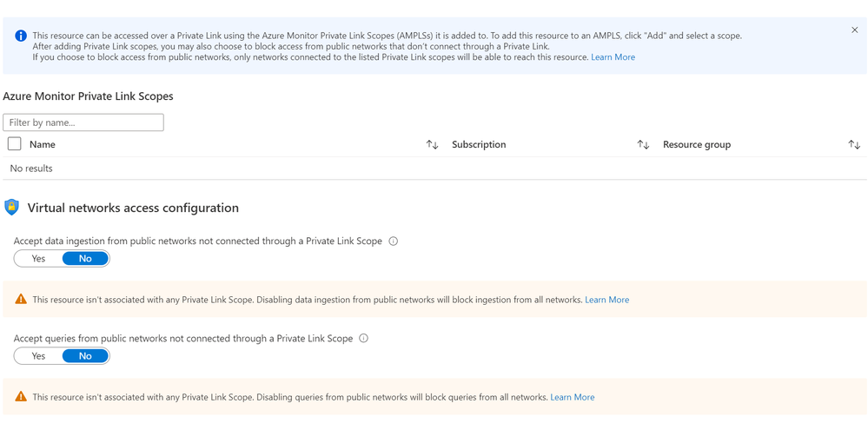Click the warning icon on ingestion alert
The width and height of the screenshot is (868, 430).
pyautogui.click(x=21, y=300)
